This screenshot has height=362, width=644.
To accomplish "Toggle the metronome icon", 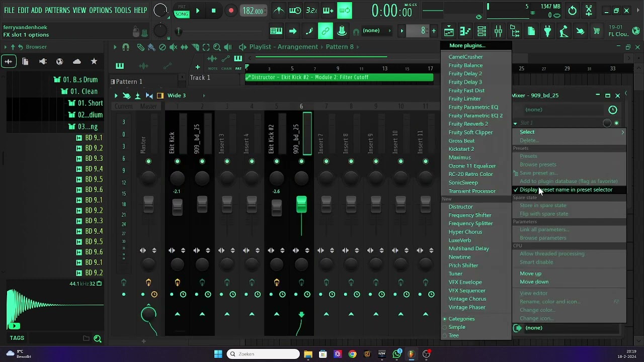I will pyautogui.click(x=278, y=11).
